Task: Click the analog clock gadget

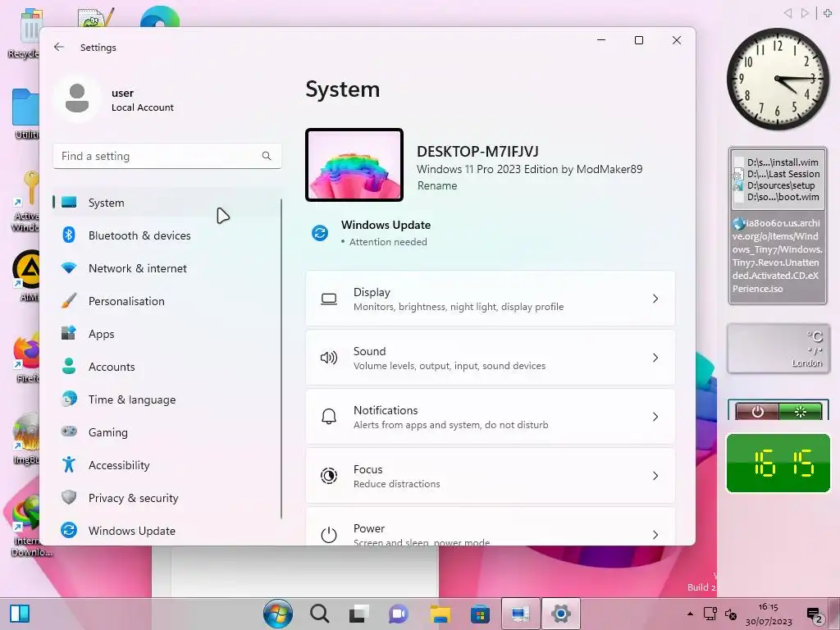Action: pos(778,79)
